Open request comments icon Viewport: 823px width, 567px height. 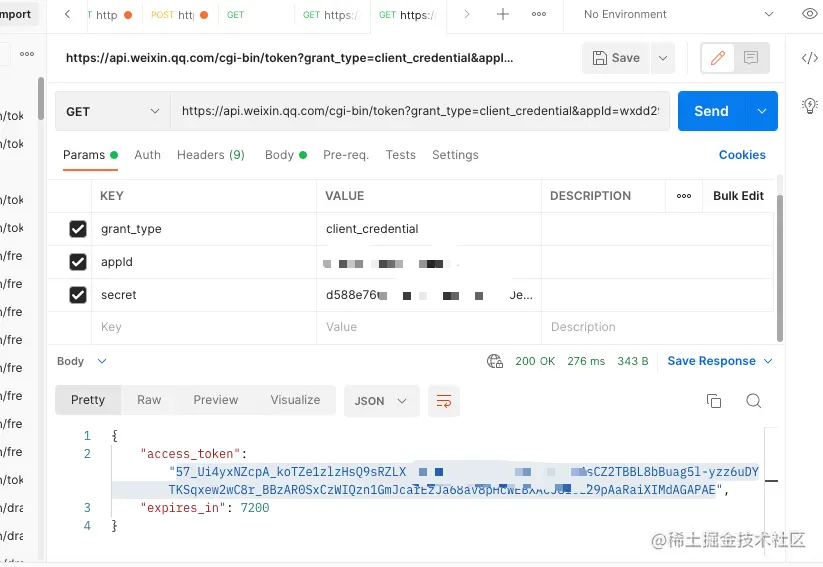(751, 58)
